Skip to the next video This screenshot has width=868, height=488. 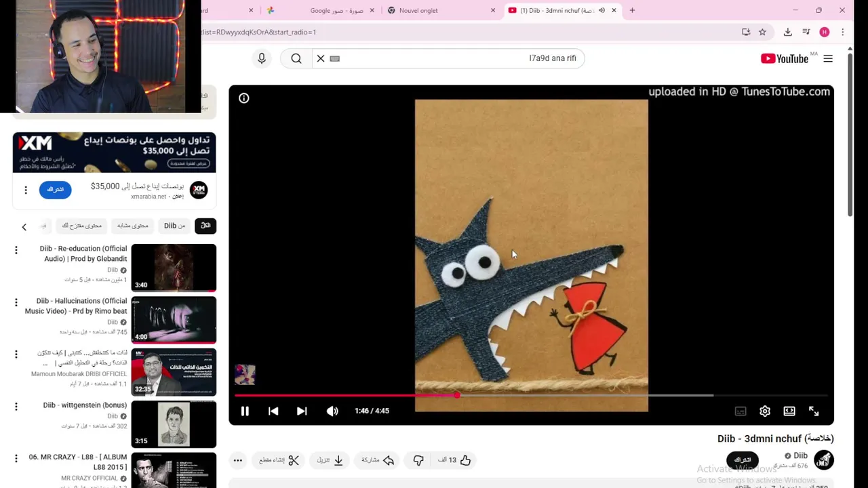(302, 411)
